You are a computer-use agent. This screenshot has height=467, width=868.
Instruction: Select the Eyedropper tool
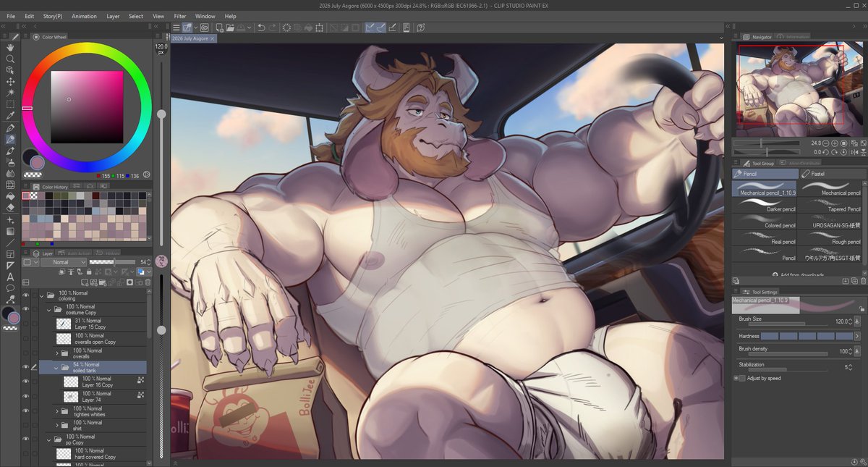point(10,115)
